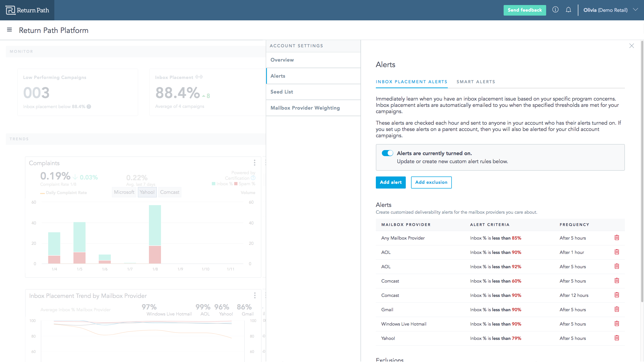The height and width of the screenshot is (362, 644).
Task: Select the Yahoo! complaints filter
Action: click(x=147, y=192)
